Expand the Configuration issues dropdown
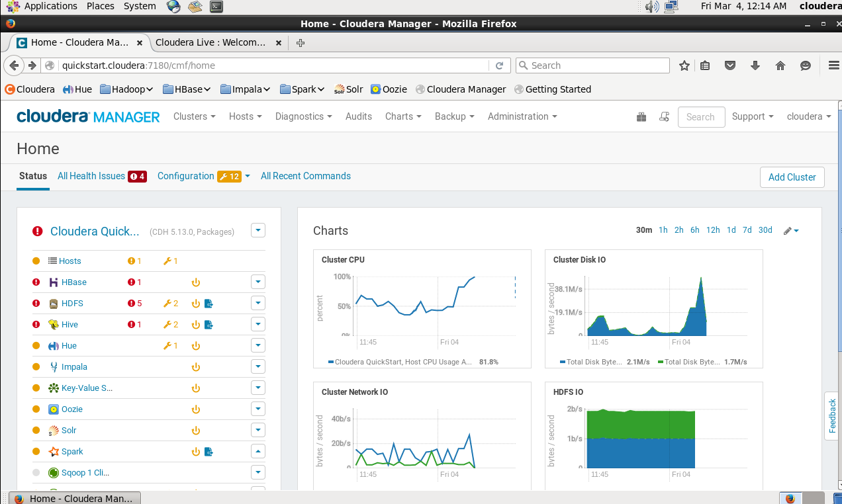 248,177
